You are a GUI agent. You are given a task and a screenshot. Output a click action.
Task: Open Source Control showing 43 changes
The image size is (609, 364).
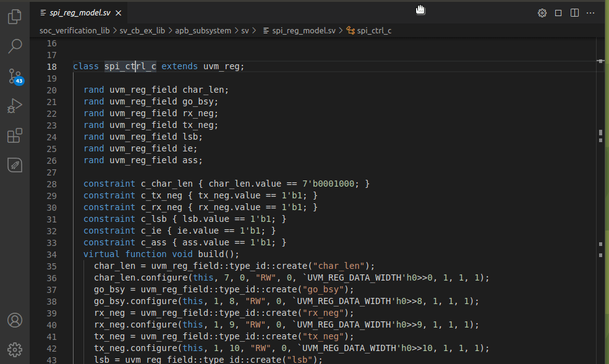14,75
